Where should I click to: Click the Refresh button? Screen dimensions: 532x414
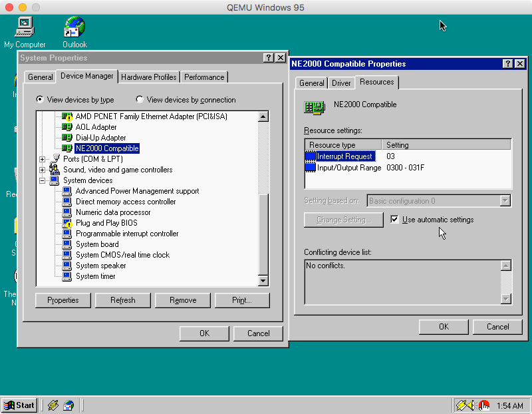tap(123, 300)
